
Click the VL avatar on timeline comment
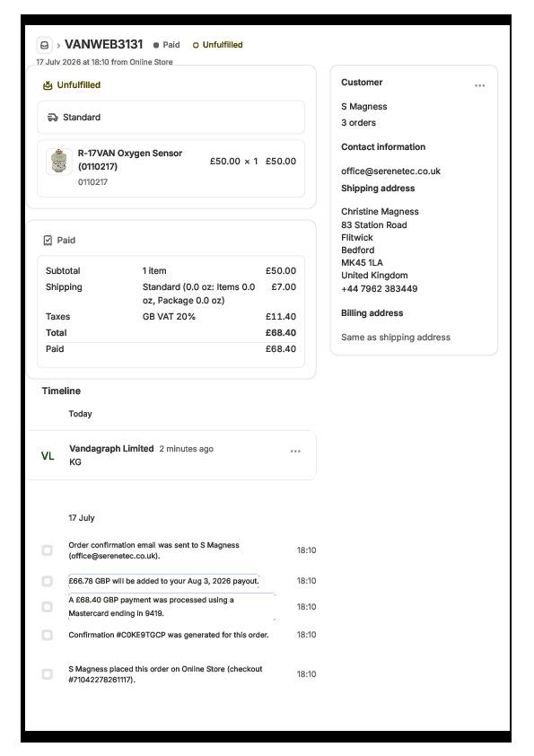click(48, 455)
